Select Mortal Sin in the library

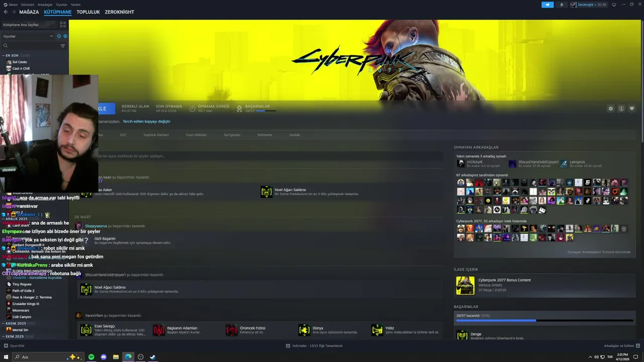click(x=20, y=330)
